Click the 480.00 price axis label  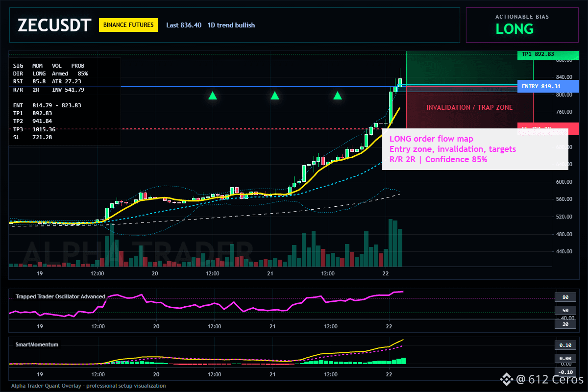click(x=564, y=234)
